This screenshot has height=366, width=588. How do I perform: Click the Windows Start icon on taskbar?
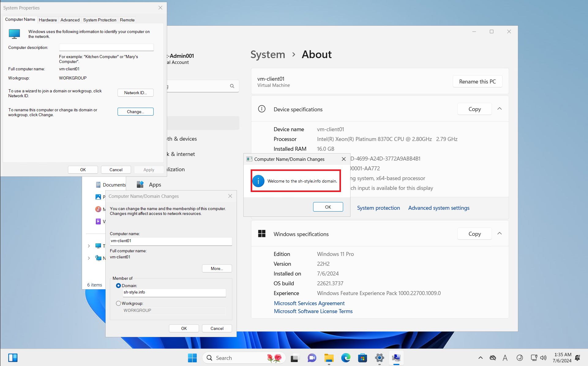(x=192, y=358)
